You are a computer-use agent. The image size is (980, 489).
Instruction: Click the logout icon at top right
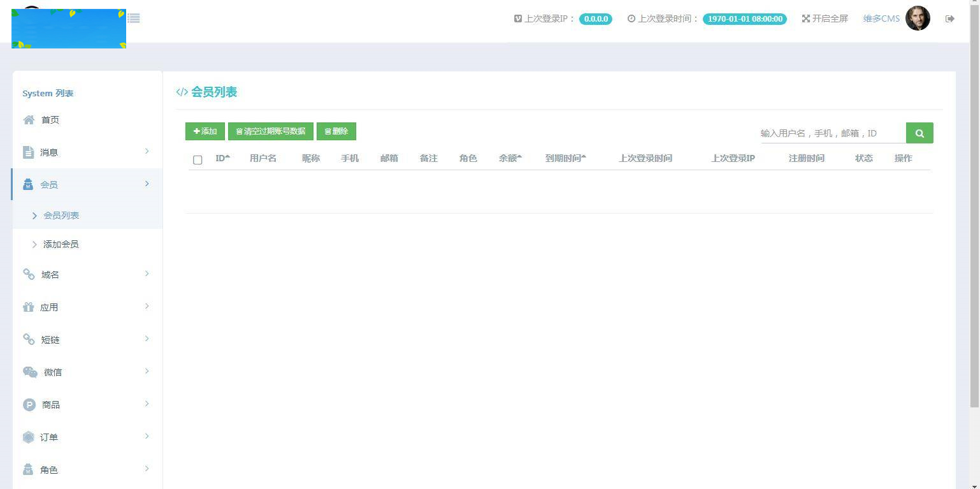click(949, 18)
